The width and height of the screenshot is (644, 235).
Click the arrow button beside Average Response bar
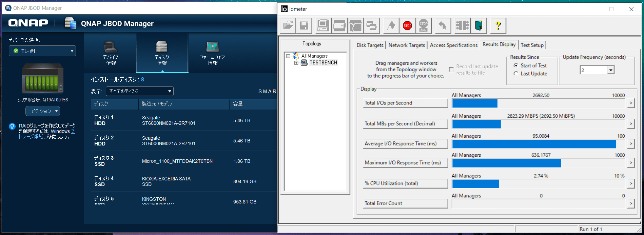click(631, 144)
